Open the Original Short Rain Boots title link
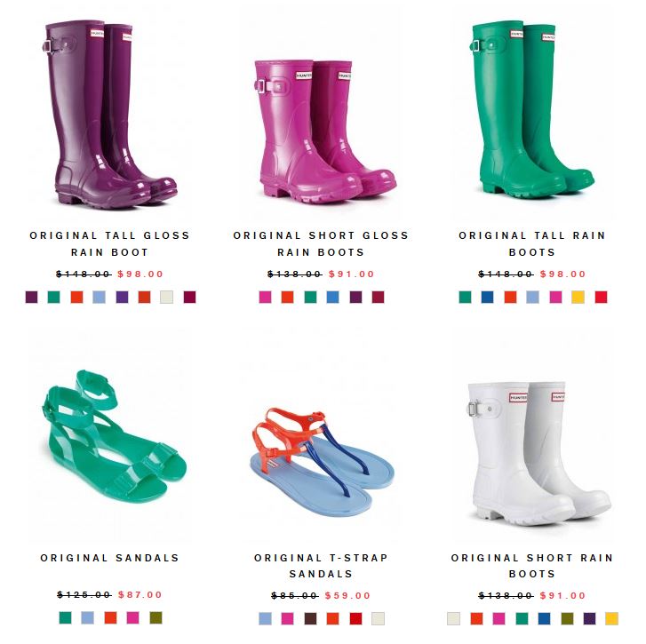Screen dimensions: 646x644 point(532,566)
